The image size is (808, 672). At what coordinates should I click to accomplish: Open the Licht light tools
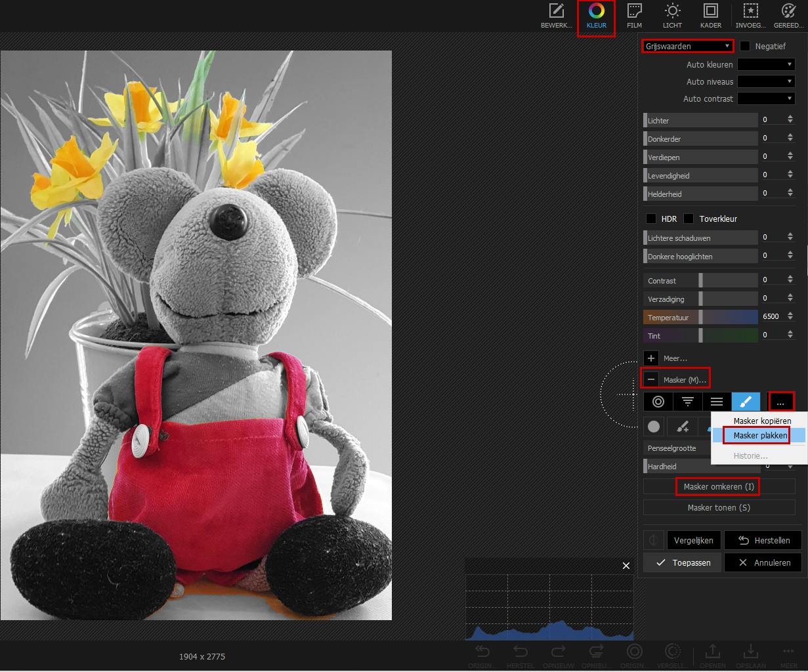672,17
